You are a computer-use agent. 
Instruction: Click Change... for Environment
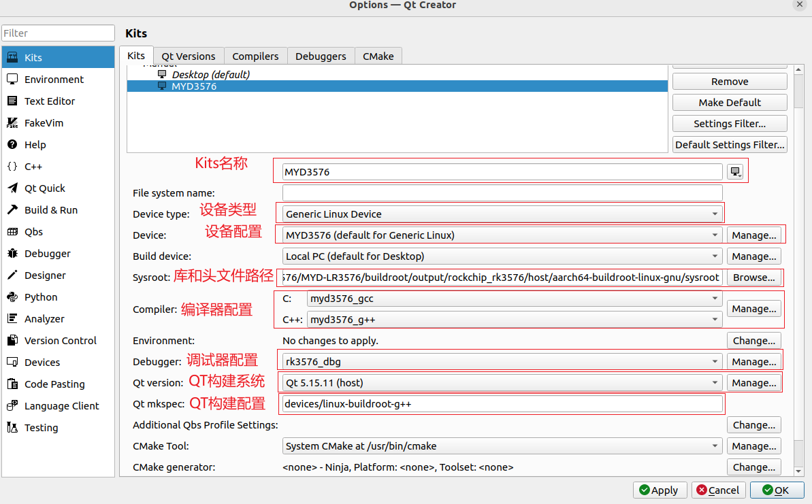754,341
